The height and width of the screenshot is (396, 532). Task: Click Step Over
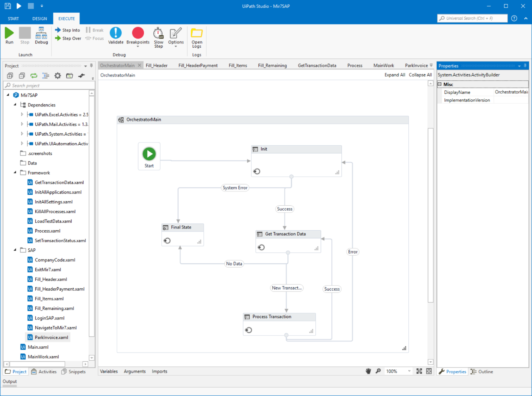coord(68,38)
